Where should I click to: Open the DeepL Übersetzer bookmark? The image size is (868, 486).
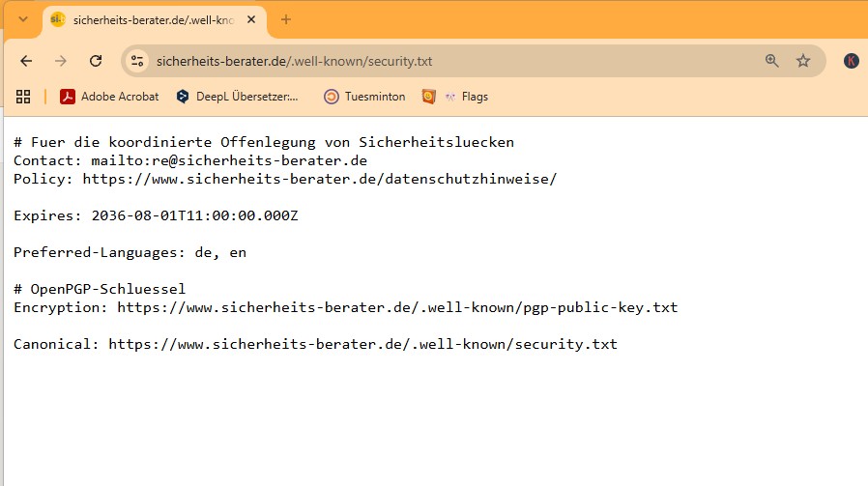(x=238, y=97)
